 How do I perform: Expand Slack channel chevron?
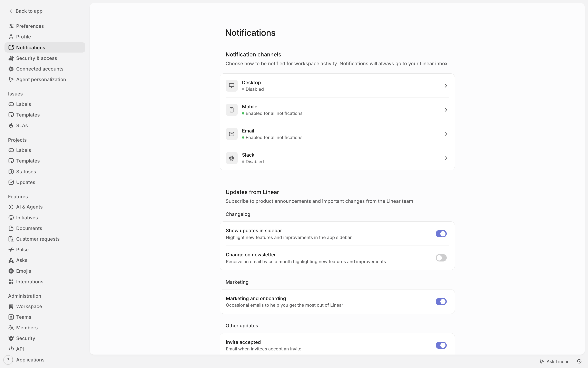click(x=446, y=158)
